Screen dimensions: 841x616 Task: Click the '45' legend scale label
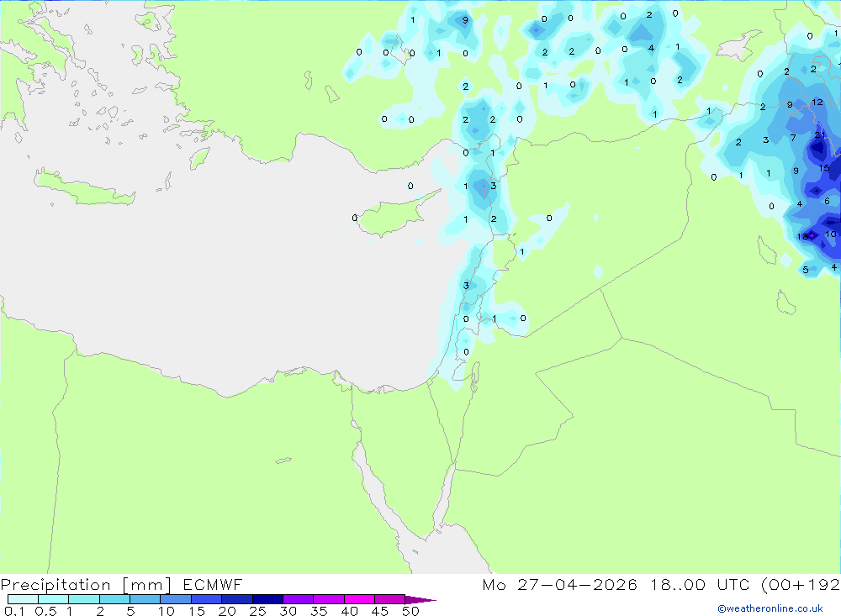point(380,611)
